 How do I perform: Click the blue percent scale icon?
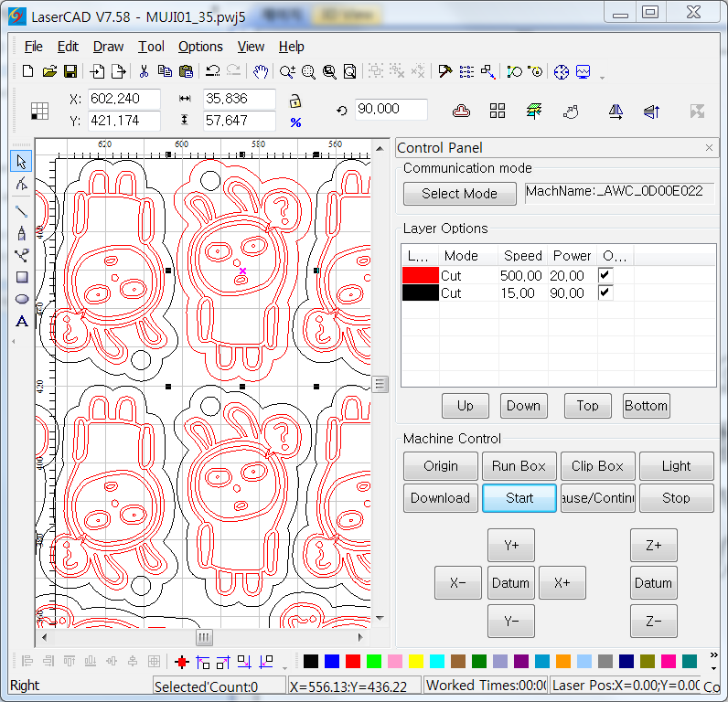point(295,122)
